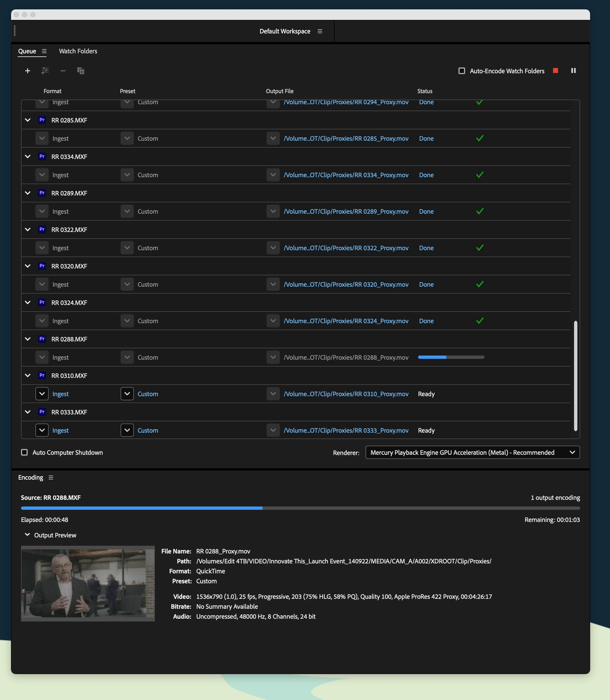Toggle the Auto Computer Shutdown checkbox
610x700 pixels.
click(25, 452)
